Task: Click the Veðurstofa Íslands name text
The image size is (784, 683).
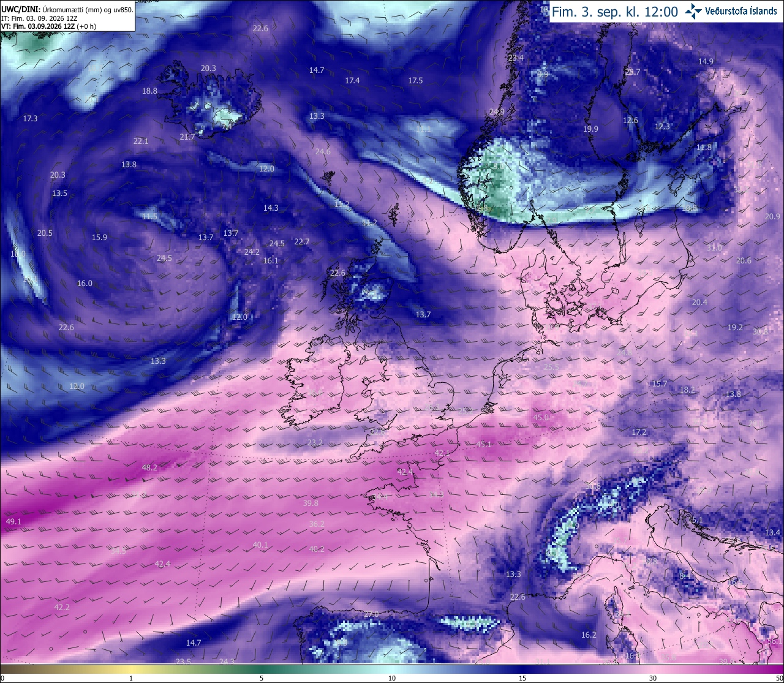Action: [741, 11]
